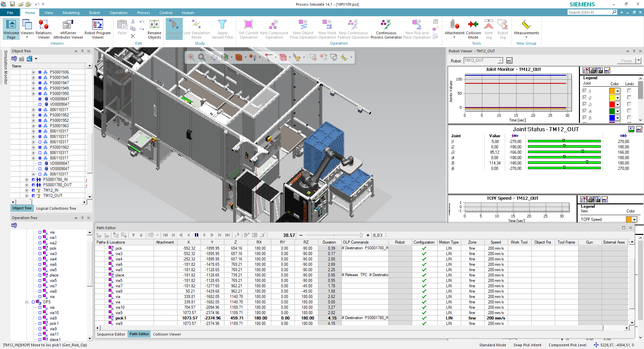Click simulation time slider handle
644x349 pixels.
tap(361, 235)
